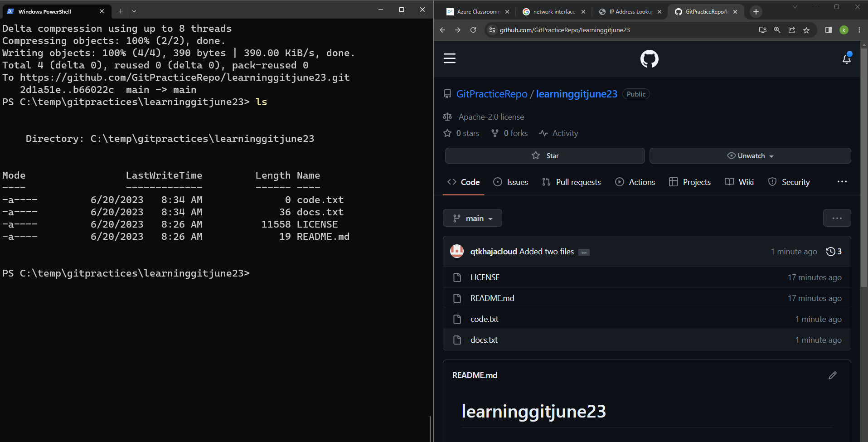The height and width of the screenshot is (442, 868).
Task: Click the pencil icon to edit README.md
Action: point(832,375)
